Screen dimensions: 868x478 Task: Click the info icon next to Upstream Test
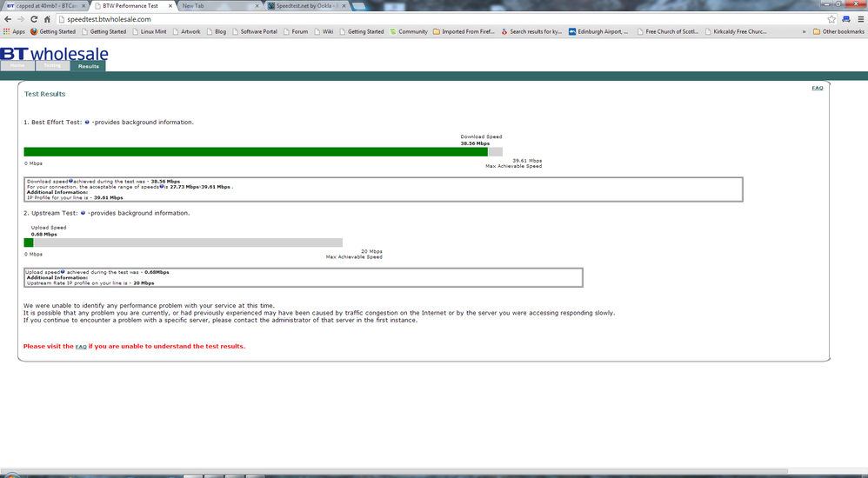pos(83,213)
